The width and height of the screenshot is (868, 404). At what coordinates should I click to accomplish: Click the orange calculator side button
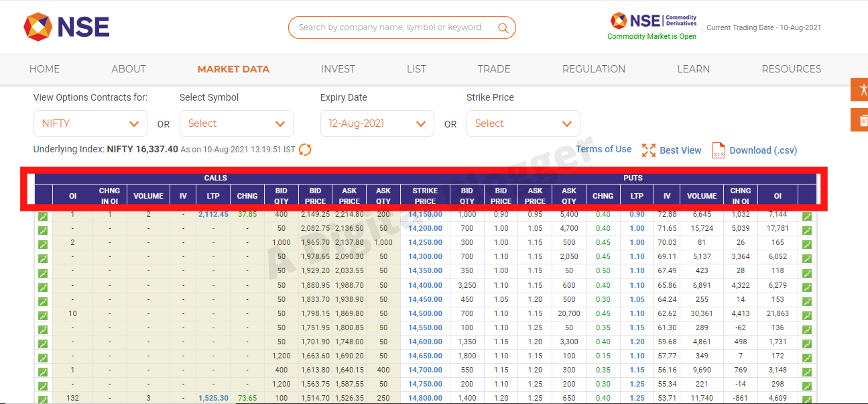(x=859, y=120)
